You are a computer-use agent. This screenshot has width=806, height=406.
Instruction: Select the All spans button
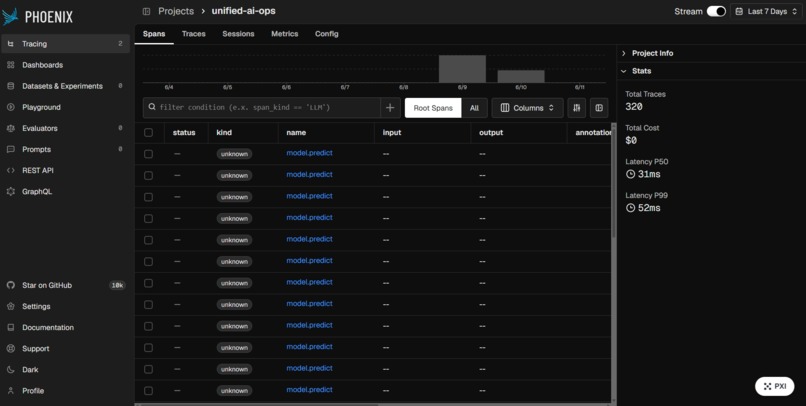tap(474, 108)
